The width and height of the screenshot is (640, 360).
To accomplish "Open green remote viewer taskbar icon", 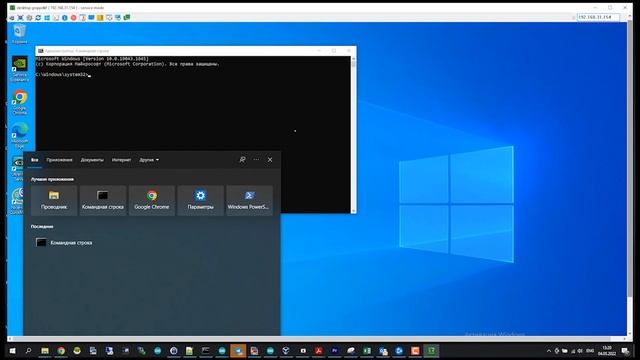I will click(x=431, y=351).
